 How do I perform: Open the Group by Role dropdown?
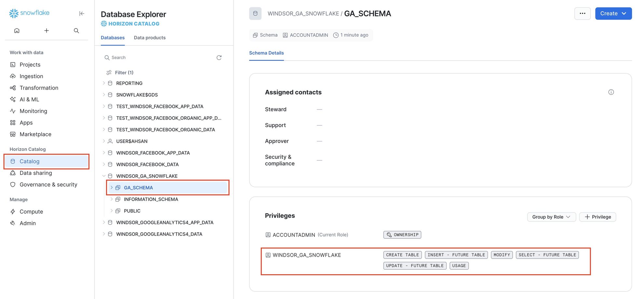(x=551, y=217)
